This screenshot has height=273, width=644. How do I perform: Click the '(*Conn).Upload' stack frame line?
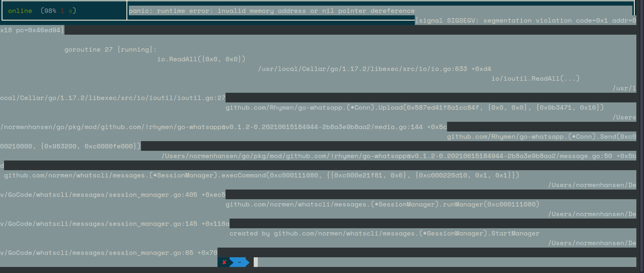point(415,108)
